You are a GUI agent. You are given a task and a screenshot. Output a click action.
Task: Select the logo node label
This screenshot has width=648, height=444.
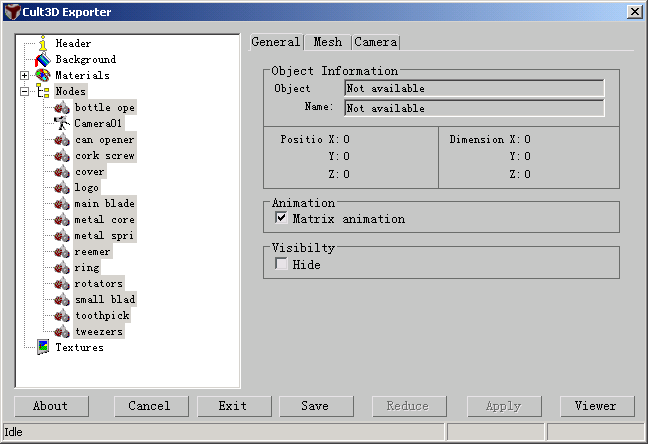pos(87,188)
